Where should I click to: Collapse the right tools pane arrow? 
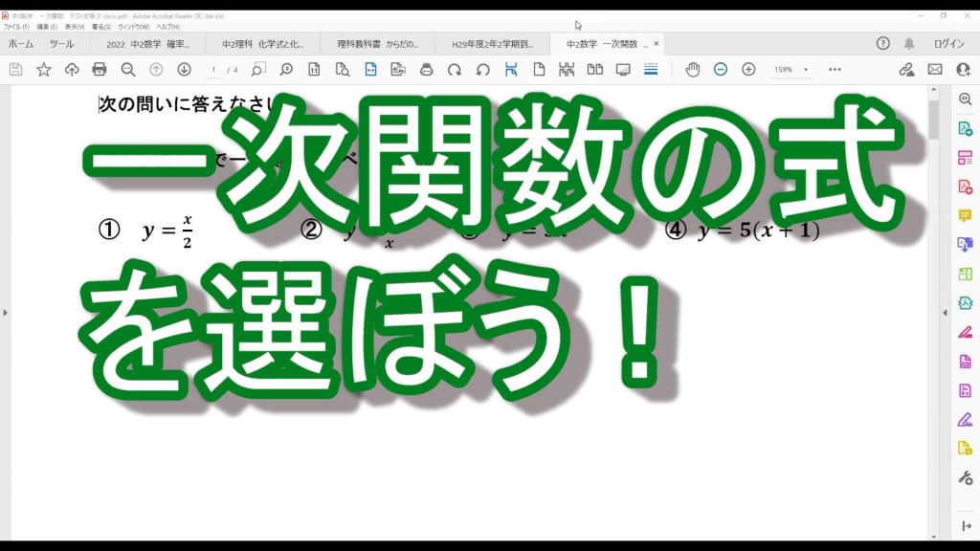946,313
